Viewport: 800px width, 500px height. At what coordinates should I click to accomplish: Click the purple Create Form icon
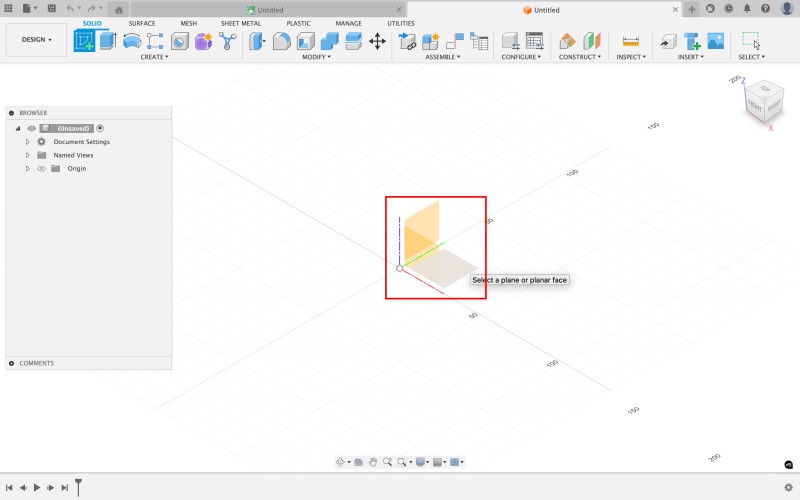click(x=203, y=41)
